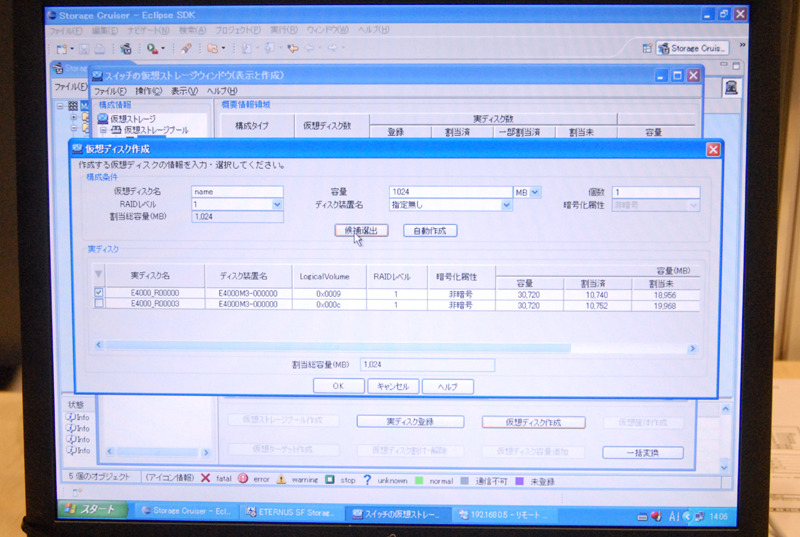Collapse the root node in the Storage Cruiser tree
The image size is (800, 537).
tap(60, 106)
